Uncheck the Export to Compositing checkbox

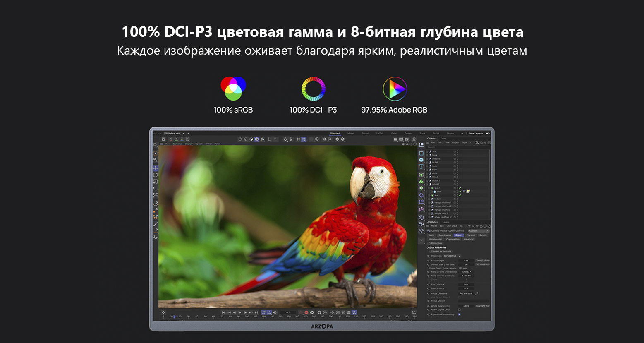pos(459,314)
